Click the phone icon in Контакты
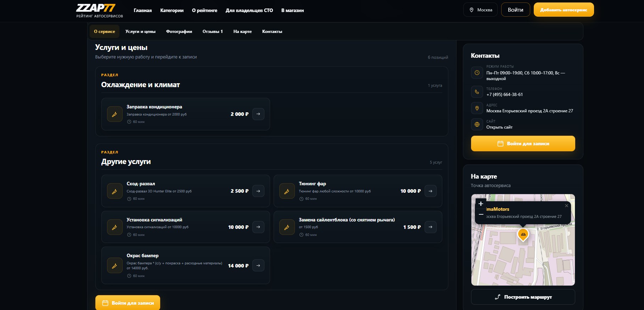 pyautogui.click(x=477, y=92)
